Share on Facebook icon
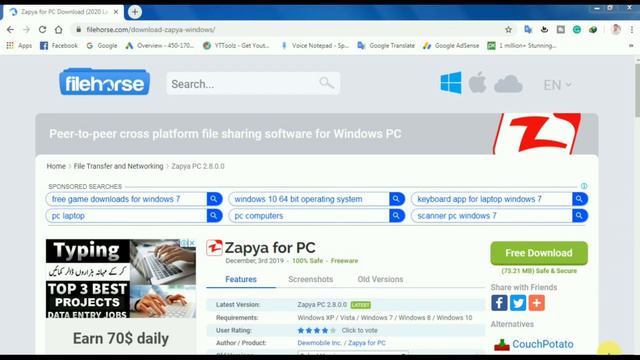The image size is (640, 360). pyautogui.click(x=499, y=303)
